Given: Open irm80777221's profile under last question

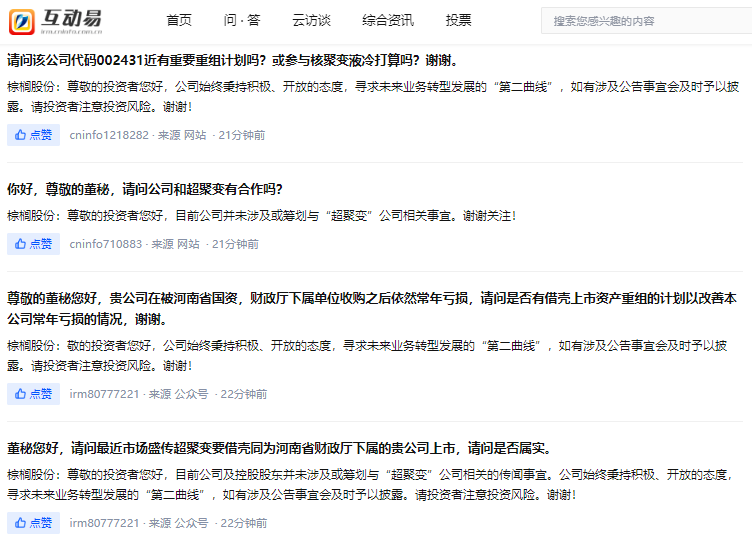Looking at the screenshot, I should [x=104, y=523].
